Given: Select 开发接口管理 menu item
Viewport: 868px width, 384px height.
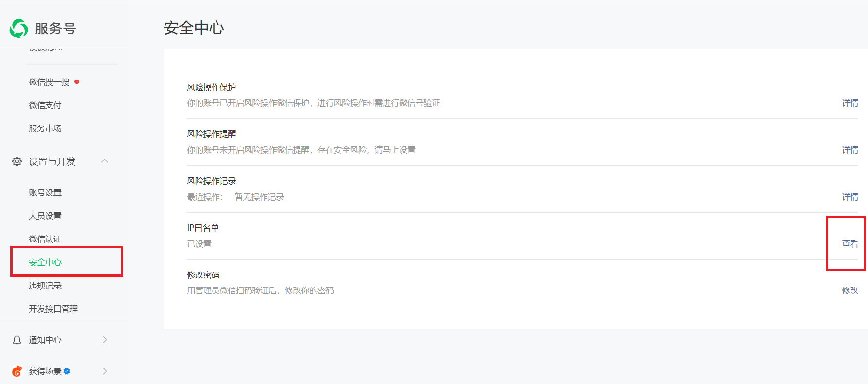Looking at the screenshot, I should (53, 309).
